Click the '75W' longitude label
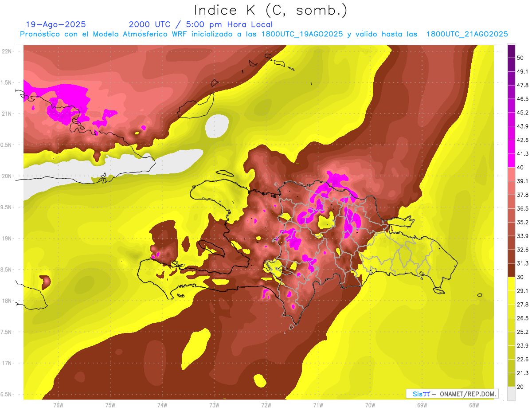This screenshot has height=411, width=532. coord(110,405)
